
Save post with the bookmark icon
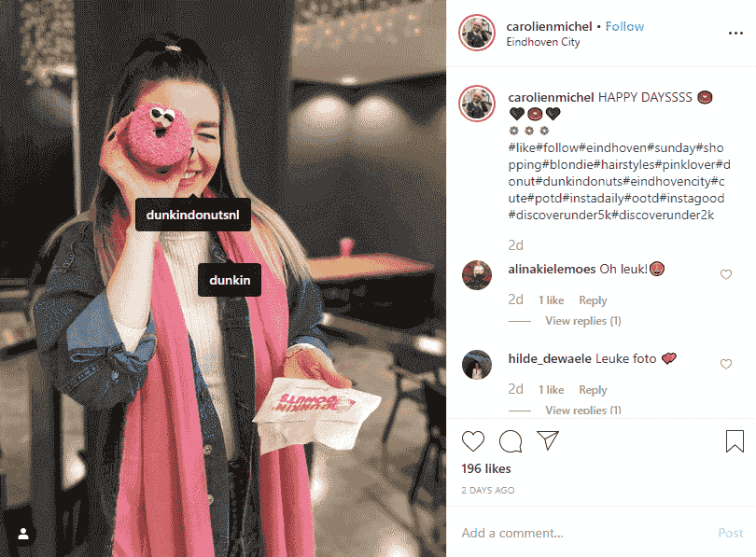pyautogui.click(x=735, y=441)
